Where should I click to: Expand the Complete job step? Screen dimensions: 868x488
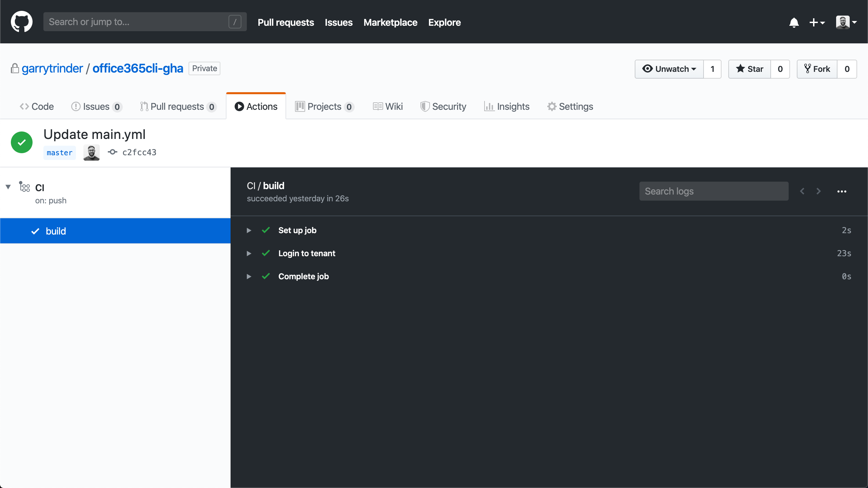tap(249, 277)
